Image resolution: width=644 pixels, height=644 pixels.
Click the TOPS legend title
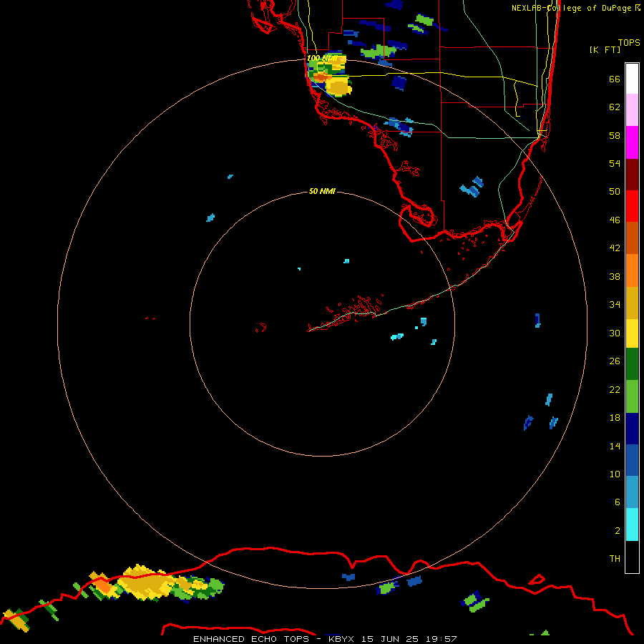coord(629,42)
